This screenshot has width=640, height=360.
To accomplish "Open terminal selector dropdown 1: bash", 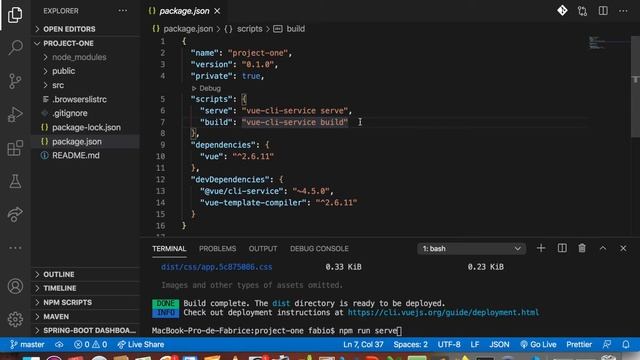I will click(x=471, y=248).
